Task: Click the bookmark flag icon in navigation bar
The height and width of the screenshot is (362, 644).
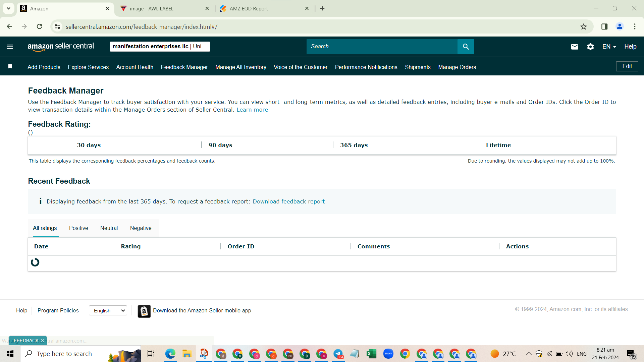Action: (10, 66)
